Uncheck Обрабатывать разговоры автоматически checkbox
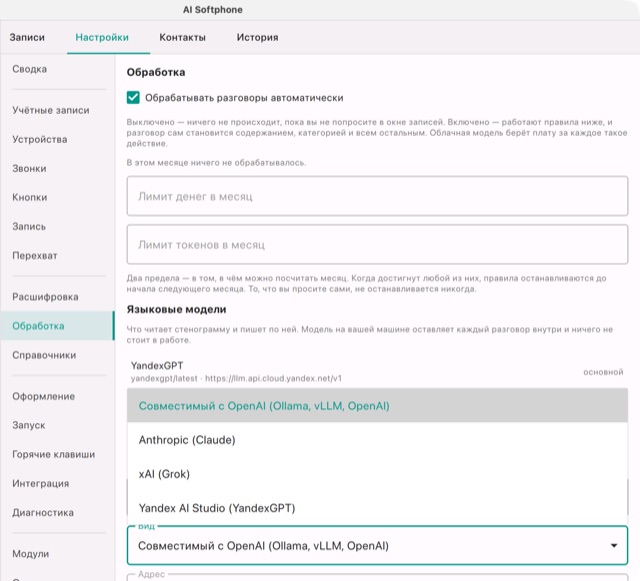This screenshot has height=581, width=640. pyautogui.click(x=133, y=98)
